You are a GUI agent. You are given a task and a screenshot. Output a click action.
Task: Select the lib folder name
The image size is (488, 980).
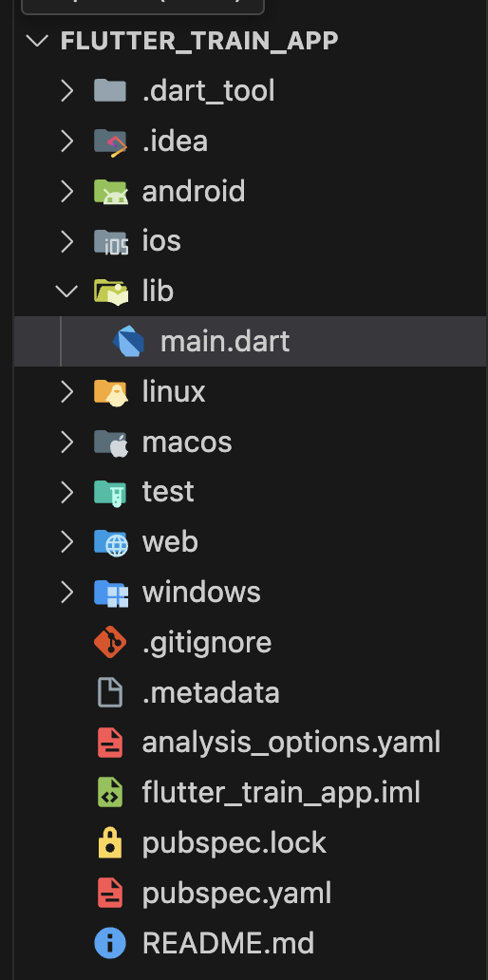coord(158,291)
